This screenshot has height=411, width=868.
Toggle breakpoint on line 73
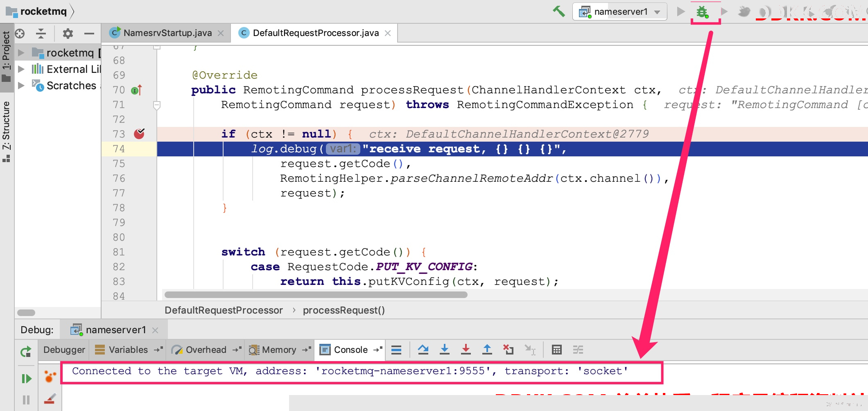(139, 134)
